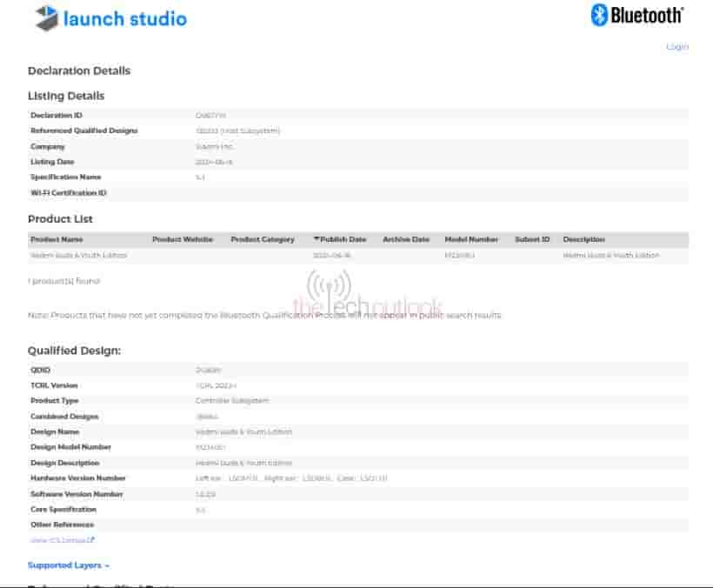713x588 pixels.
Task: Click the Bluetooth logo icon
Action: pyautogui.click(x=599, y=15)
